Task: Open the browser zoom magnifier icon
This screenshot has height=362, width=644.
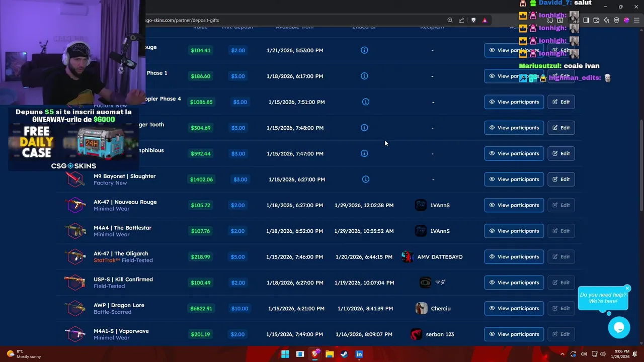Action: tap(450, 20)
